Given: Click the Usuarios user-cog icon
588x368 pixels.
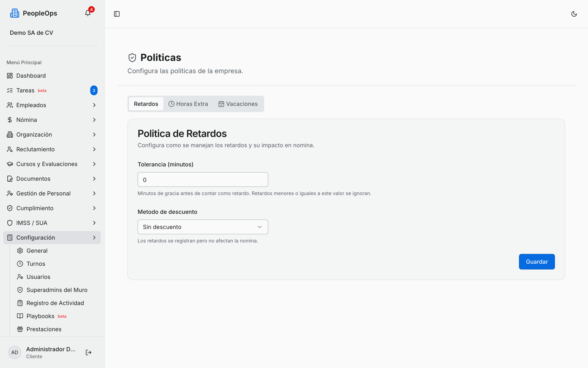Looking at the screenshot, I should click(20, 277).
